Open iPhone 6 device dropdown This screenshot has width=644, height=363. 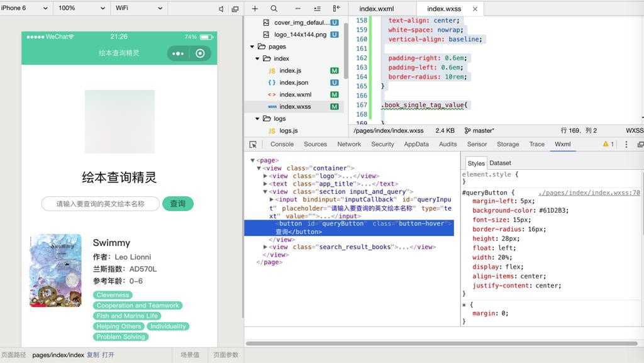click(x=25, y=8)
